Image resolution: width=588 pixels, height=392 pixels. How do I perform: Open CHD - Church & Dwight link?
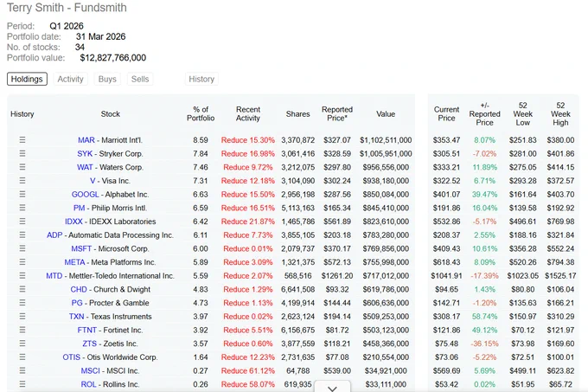click(x=111, y=289)
